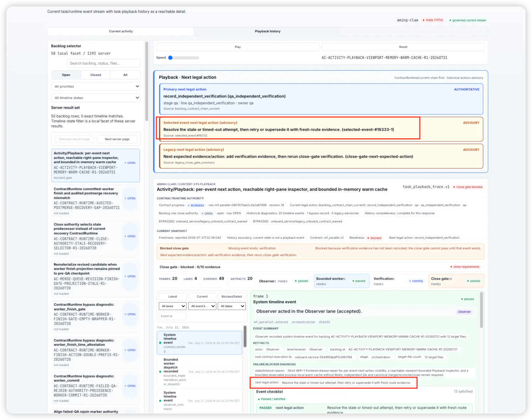This screenshot has width=532, height=420.
Task: Select the All backlog filter
Action: (x=125, y=75)
